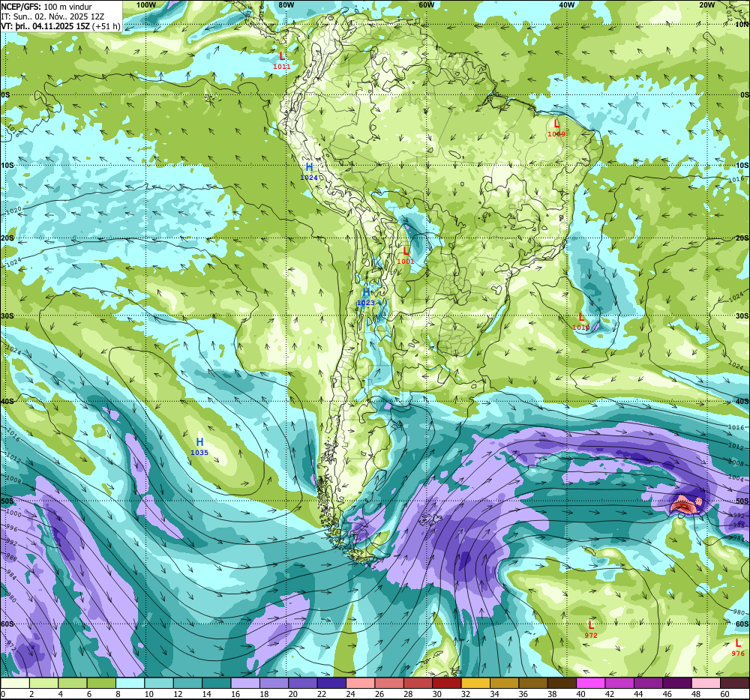Click the 1020 isobar label in the Pacific
Viewport: 750px width, 700px height.
coord(13,211)
